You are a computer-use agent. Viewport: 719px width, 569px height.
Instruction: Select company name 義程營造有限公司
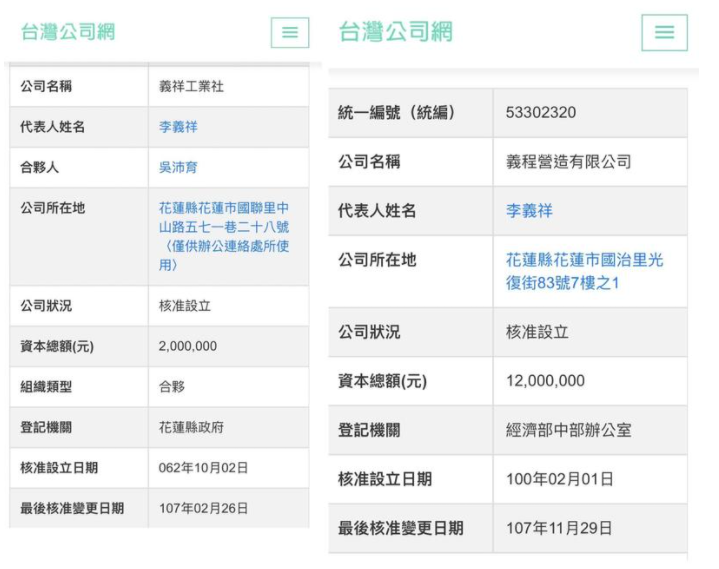569,161
